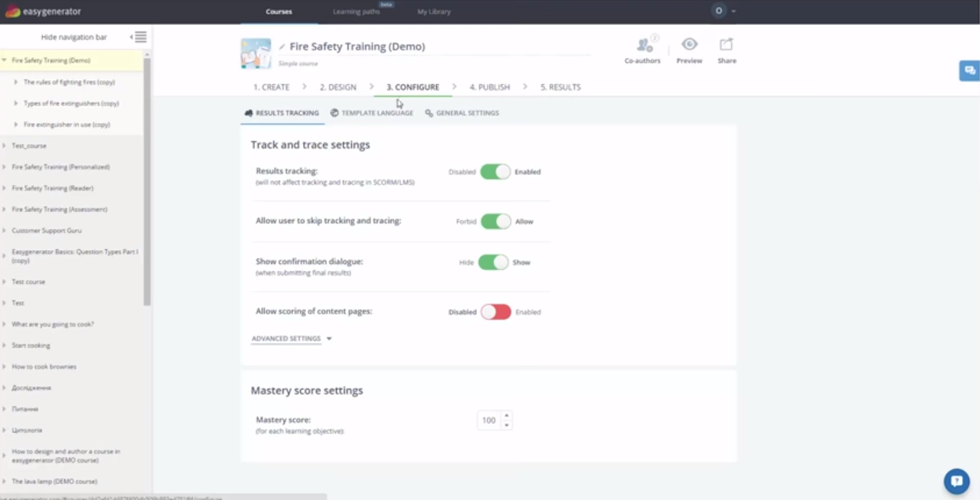The image size is (980, 500).
Task: Go to step 5. RESULTS
Action: click(560, 87)
